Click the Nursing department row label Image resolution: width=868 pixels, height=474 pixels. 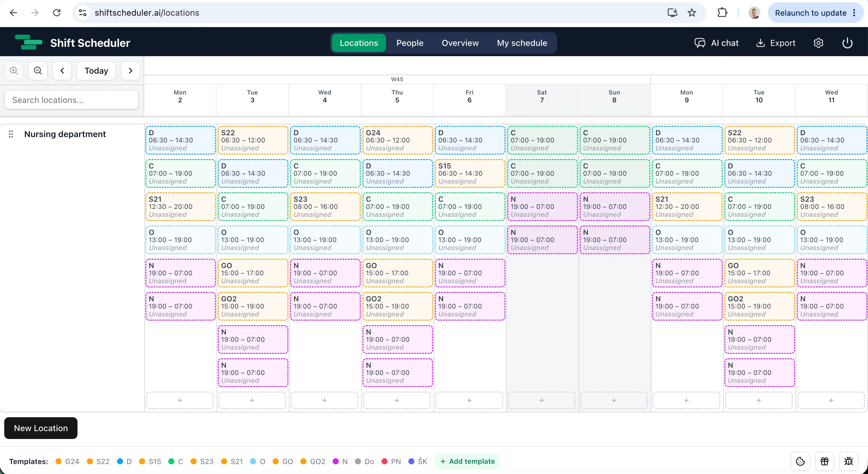(65, 134)
